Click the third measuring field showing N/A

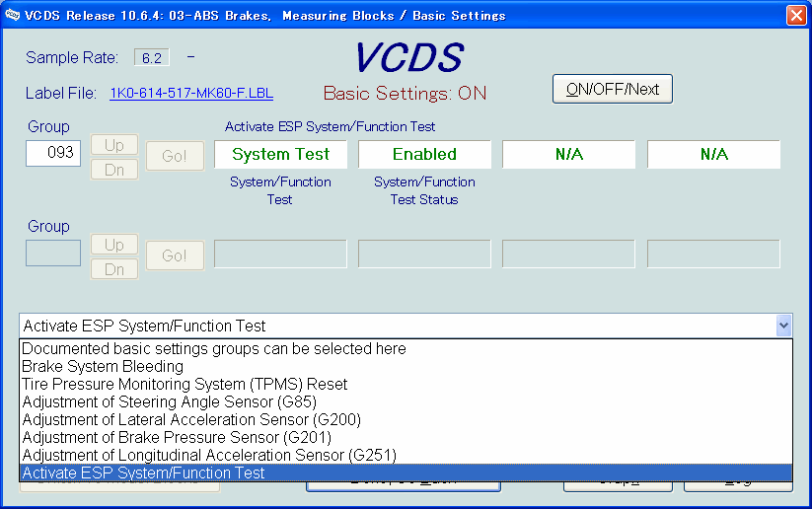(x=568, y=154)
